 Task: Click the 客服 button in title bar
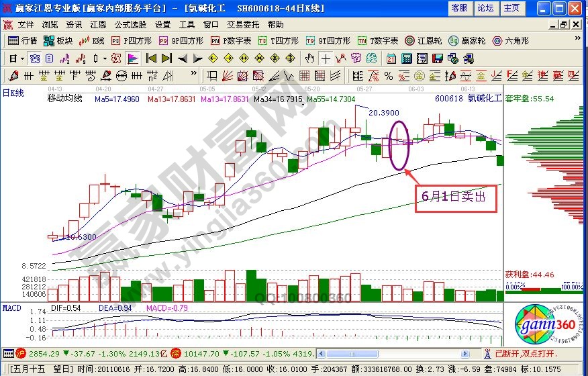pos(459,8)
